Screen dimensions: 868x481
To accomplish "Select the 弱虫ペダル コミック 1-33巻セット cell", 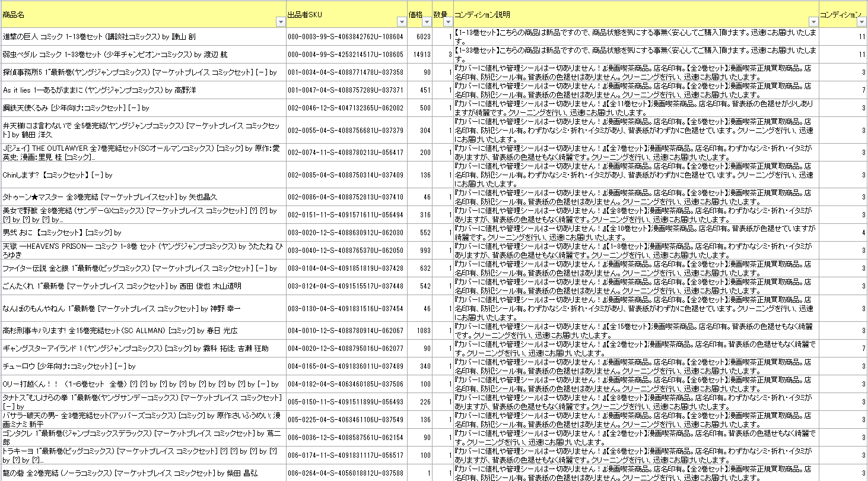I will pyautogui.click(x=143, y=55).
